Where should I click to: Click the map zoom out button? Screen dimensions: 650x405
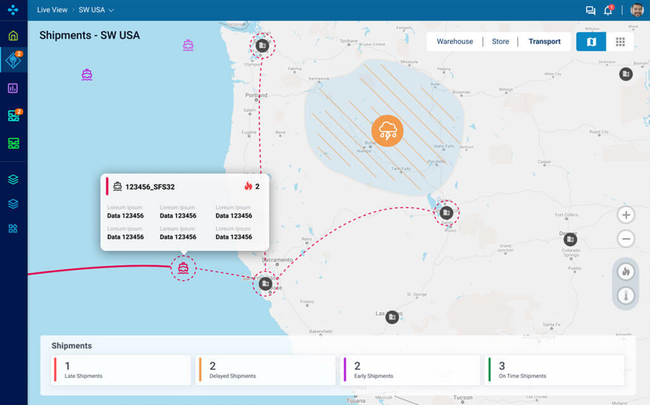tap(626, 239)
